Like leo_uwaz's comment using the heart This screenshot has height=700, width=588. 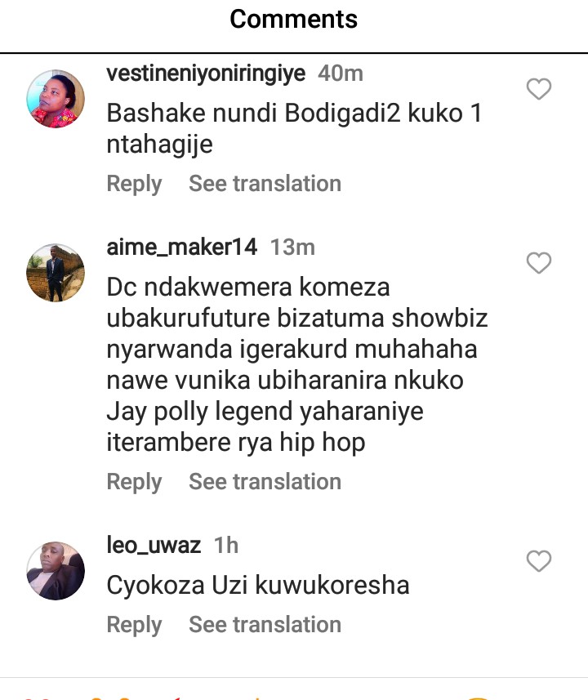[x=539, y=560]
